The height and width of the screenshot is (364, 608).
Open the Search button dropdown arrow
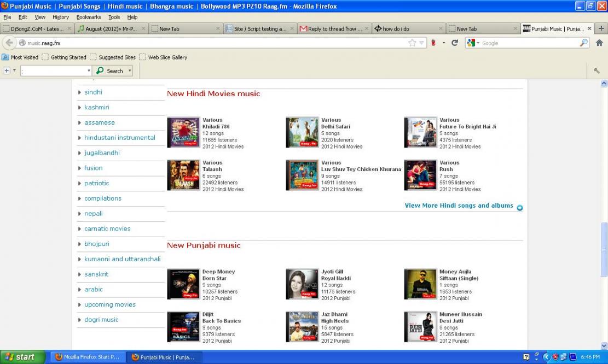point(130,71)
